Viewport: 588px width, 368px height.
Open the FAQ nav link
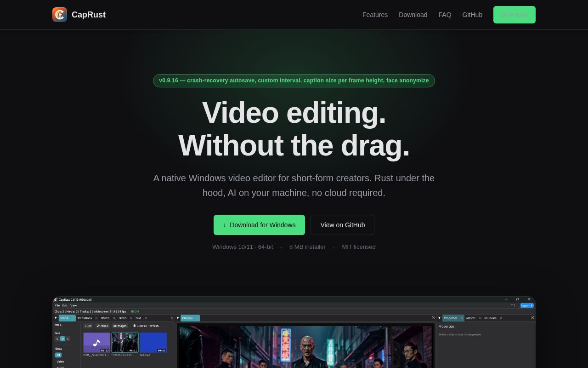[x=445, y=15]
